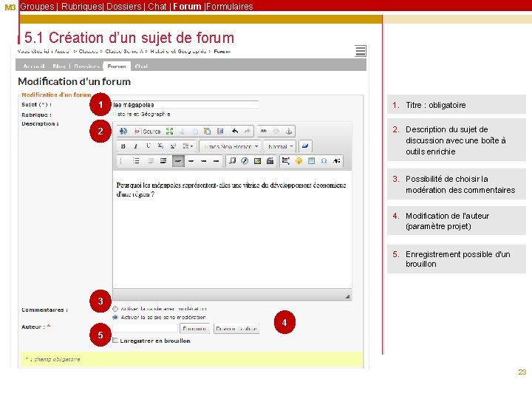Select comments with moderation radio button
Viewport: 532px width, 399px height.
[115, 309]
